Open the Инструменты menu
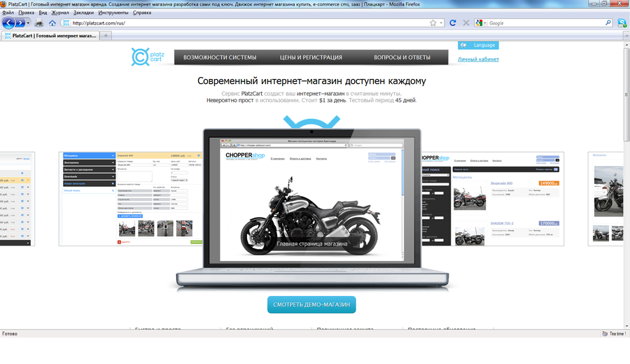630x364 pixels. pyautogui.click(x=113, y=13)
